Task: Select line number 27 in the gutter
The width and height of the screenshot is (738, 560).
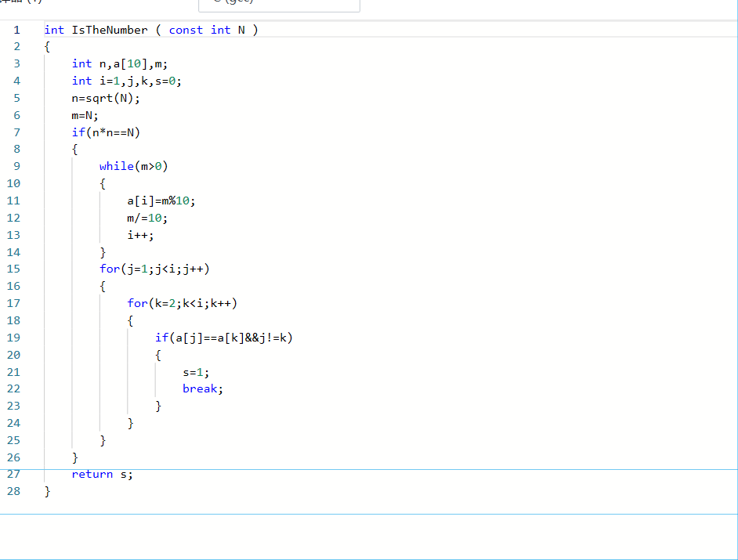Action: (x=13, y=475)
